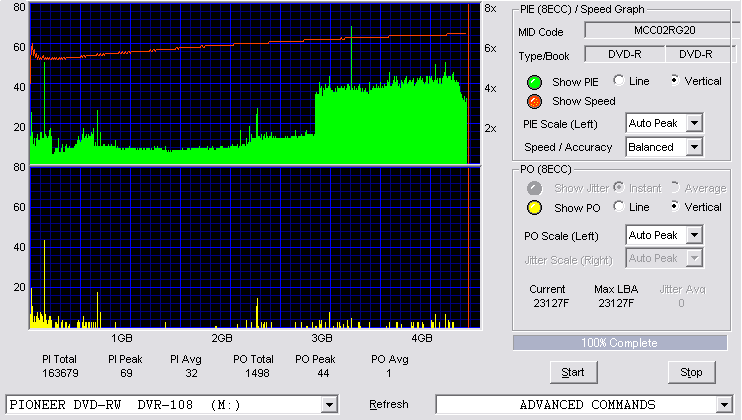This screenshot has width=742, height=420.
Task: Click the Type/Book label
Action: (544, 56)
